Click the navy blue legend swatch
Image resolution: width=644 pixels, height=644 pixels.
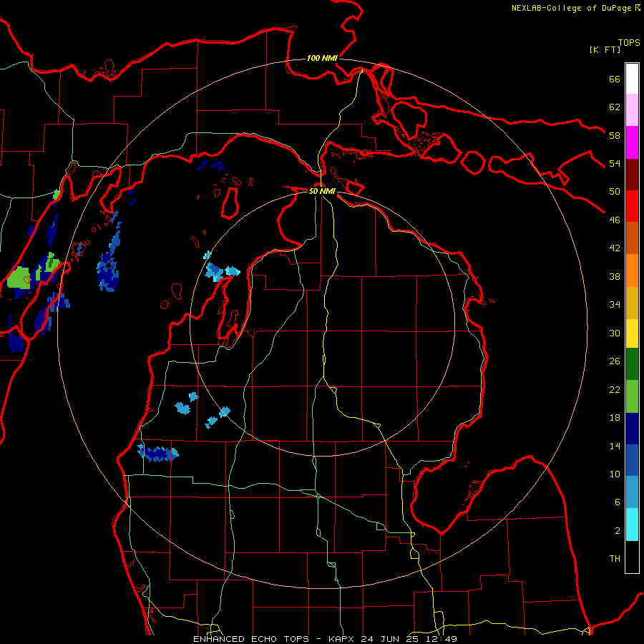[x=632, y=429]
